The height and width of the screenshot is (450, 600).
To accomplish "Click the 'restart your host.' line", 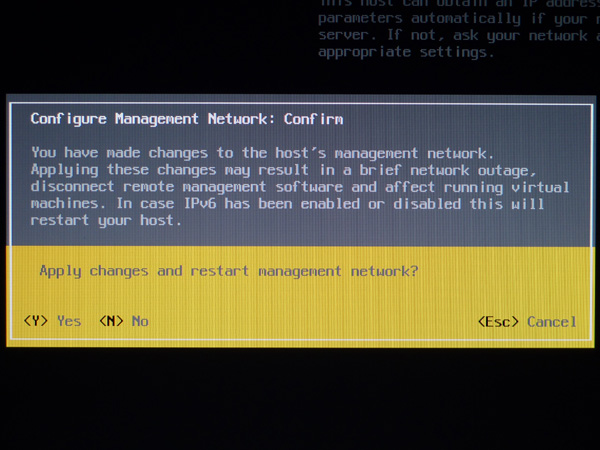I will (x=106, y=220).
